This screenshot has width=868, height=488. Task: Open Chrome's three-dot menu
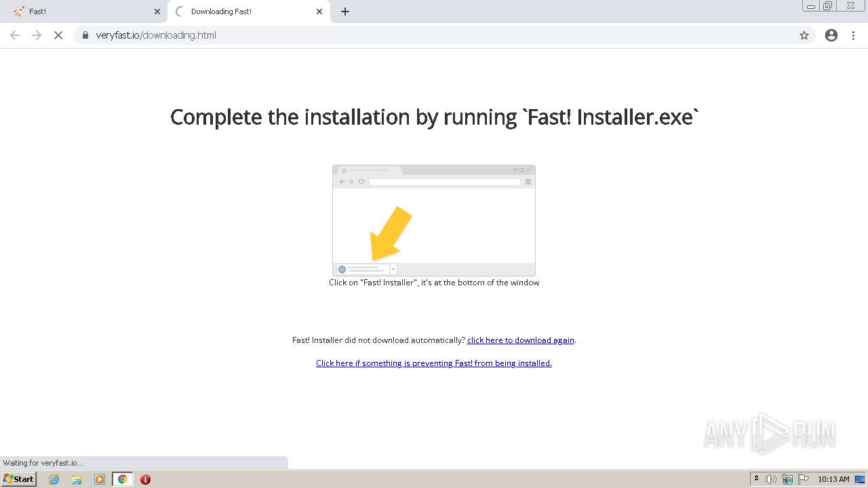coord(854,35)
